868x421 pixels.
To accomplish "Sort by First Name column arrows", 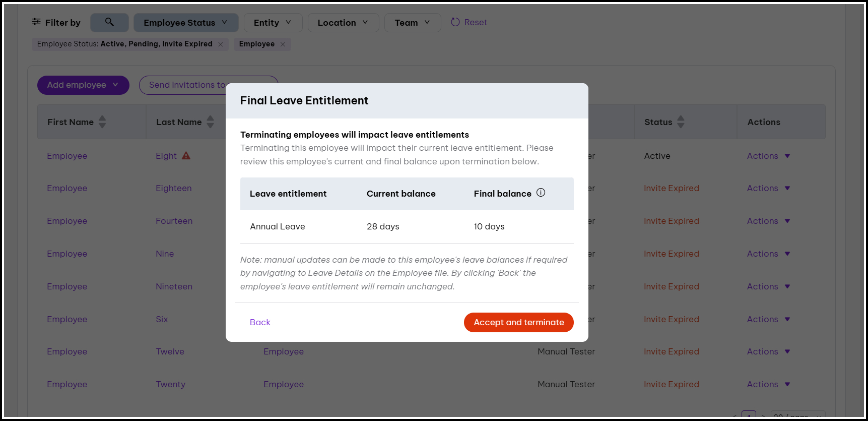I will (102, 122).
